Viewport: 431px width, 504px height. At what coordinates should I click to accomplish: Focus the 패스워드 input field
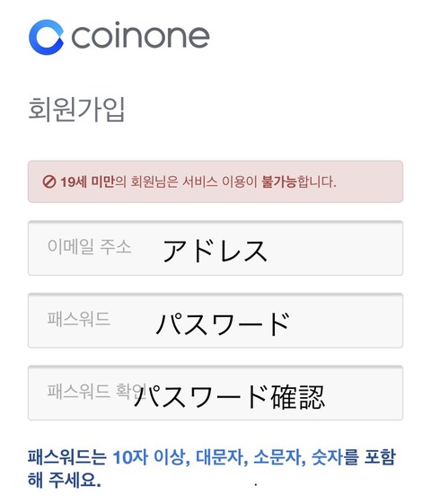pyautogui.click(x=215, y=320)
